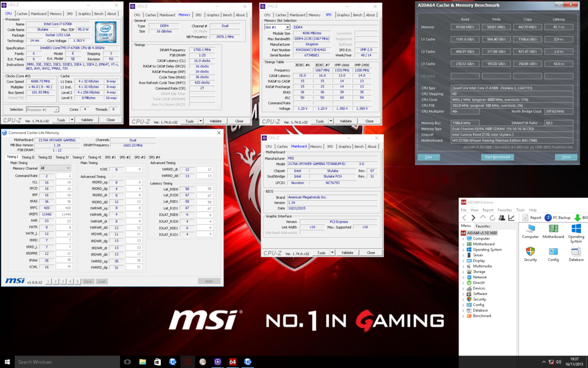
Task: Open Tools dropdown arrow in CPU-Z Mainboard window
Action: pyautogui.click(x=332, y=253)
